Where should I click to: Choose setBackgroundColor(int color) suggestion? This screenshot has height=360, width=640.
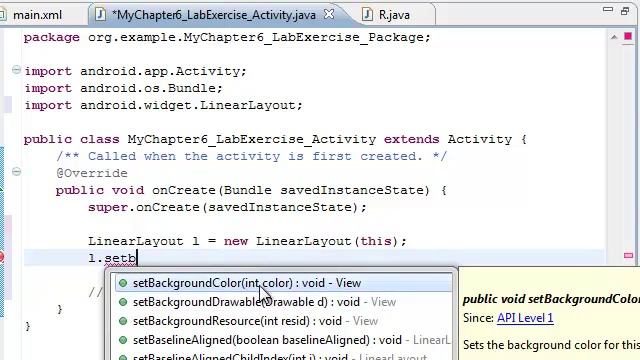pos(283,283)
